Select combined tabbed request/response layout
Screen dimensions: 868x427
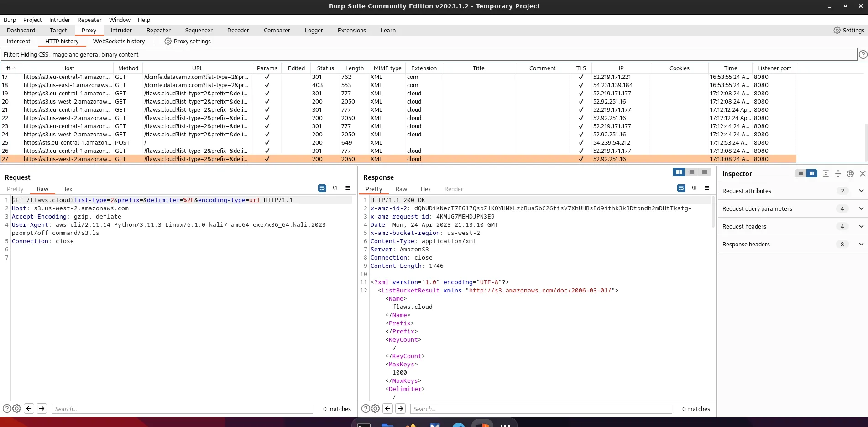(705, 172)
